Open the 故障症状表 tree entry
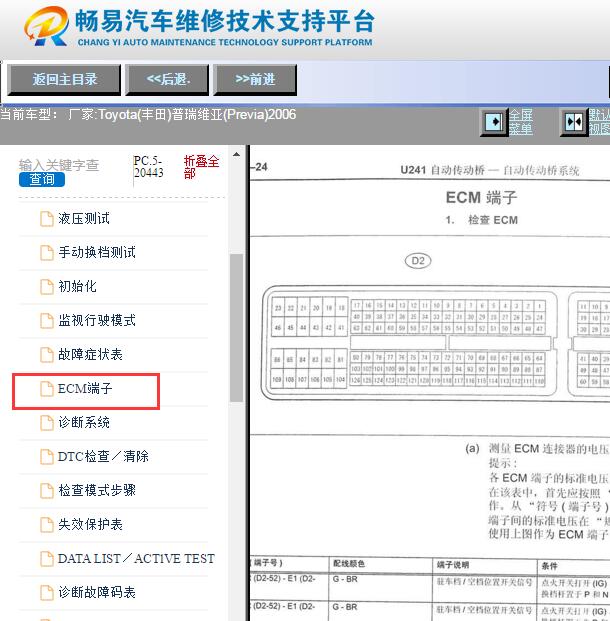 (90, 354)
